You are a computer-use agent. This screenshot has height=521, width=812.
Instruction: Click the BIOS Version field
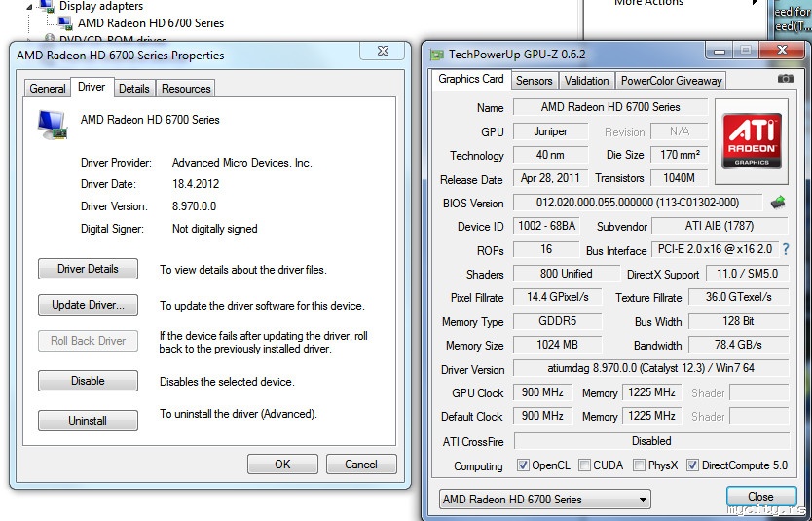(x=638, y=202)
